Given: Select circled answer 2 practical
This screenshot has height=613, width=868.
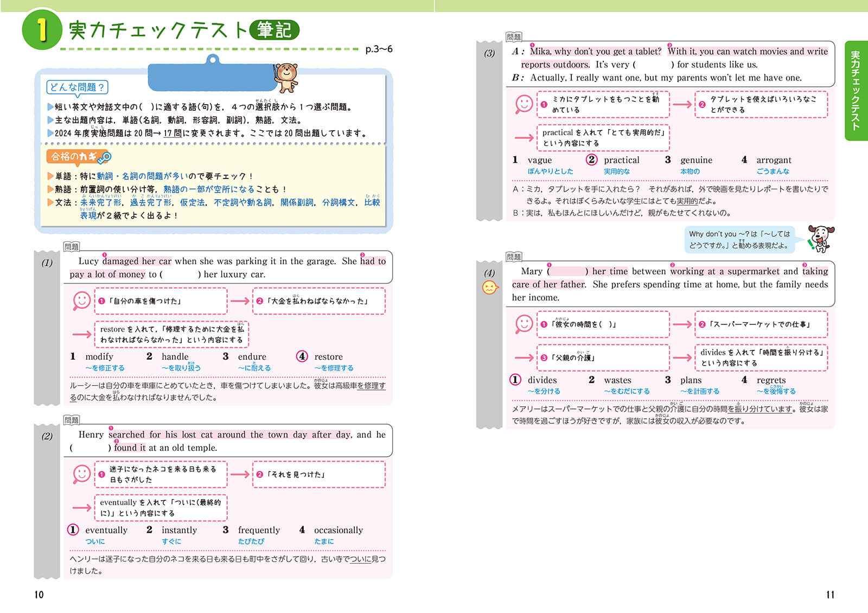Looking at the screenshot, I should point(591,160).
